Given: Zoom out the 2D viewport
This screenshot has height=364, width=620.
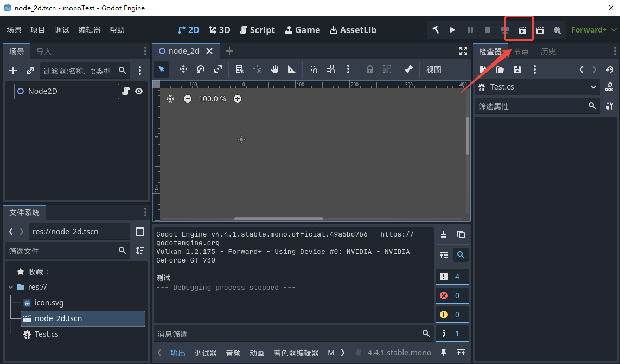Looking at the screenshot, I should (188, 99).
